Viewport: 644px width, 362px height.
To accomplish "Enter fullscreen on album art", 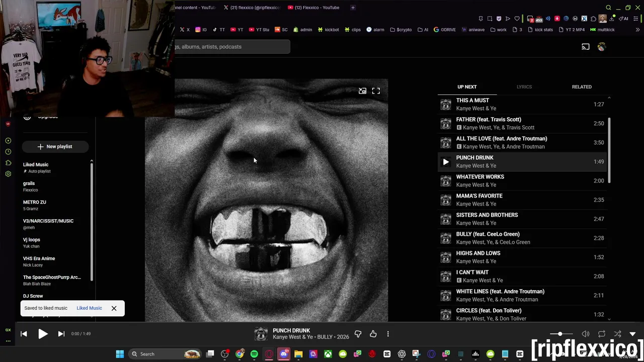I will pos(376,91).
